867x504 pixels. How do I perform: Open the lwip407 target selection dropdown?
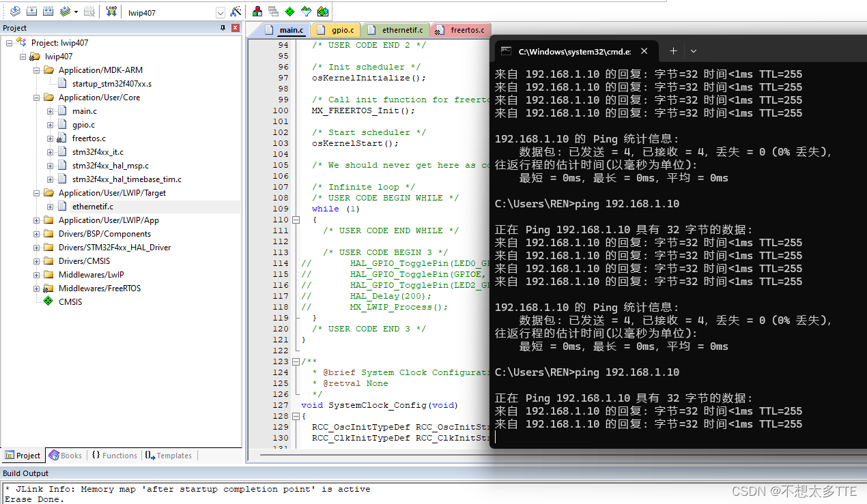click(x=220, y=11)
